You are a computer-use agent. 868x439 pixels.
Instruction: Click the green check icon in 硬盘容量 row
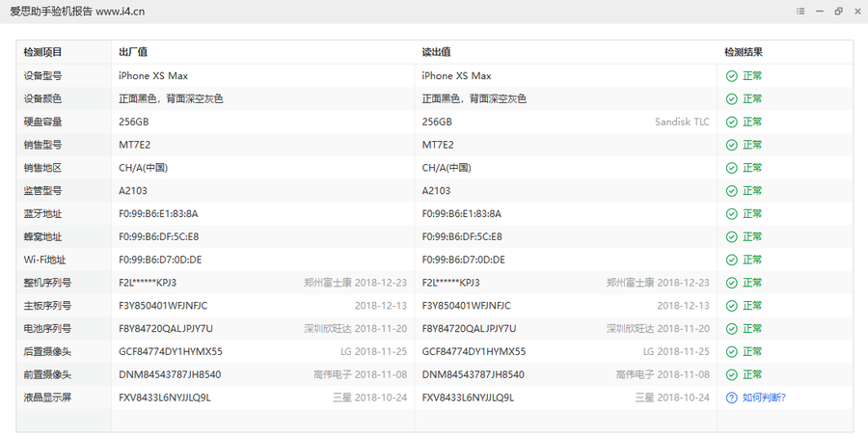point(732,122)
